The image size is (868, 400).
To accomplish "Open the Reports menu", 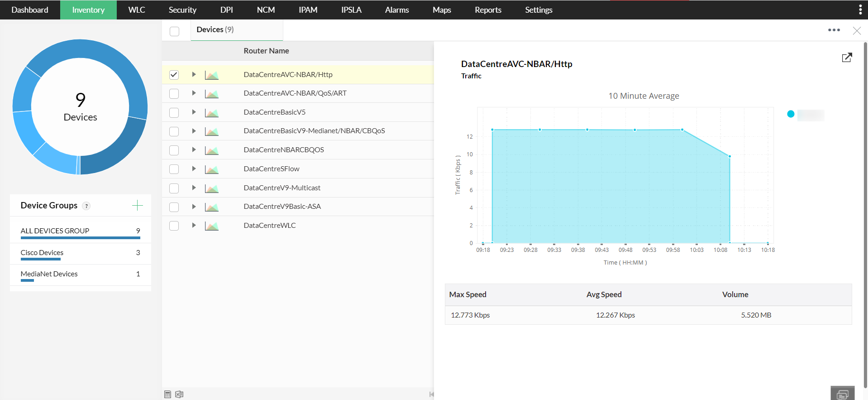I will [487, 10].
